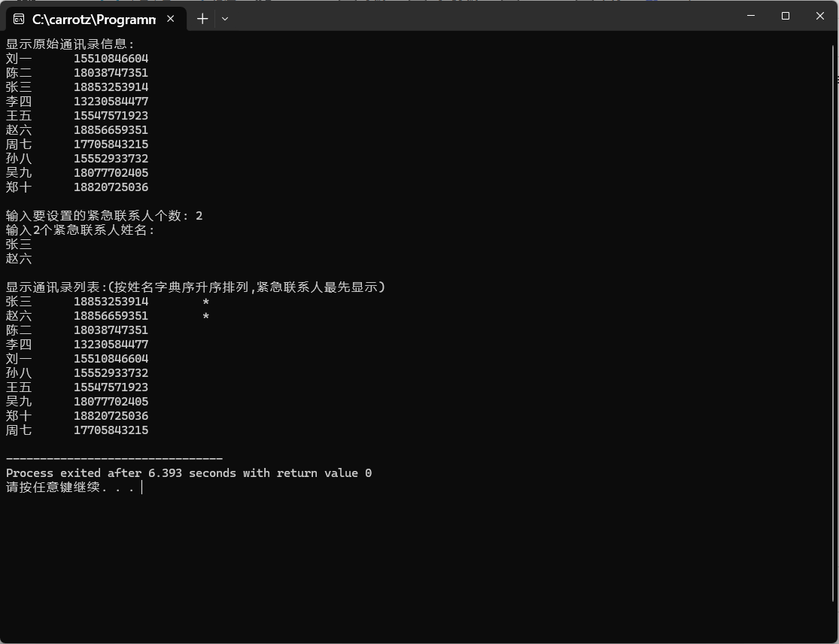
Task: Click the terminal icon in the tab
Action: 19,20
